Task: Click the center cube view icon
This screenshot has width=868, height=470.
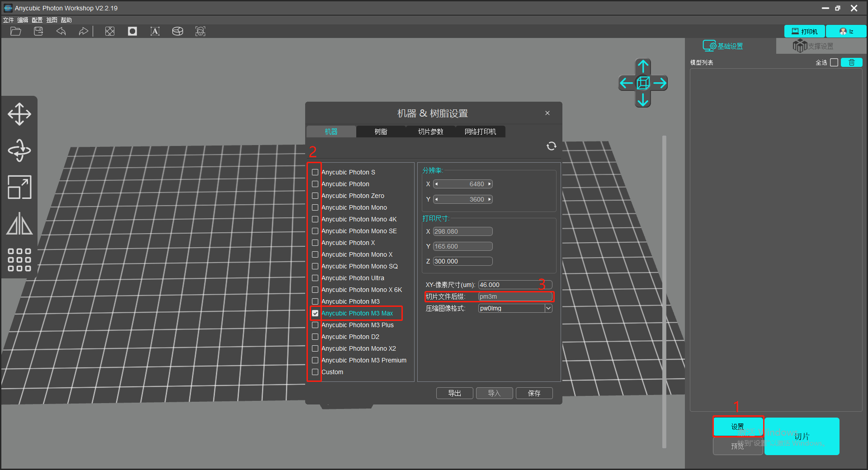Action: tap(643, 83)
